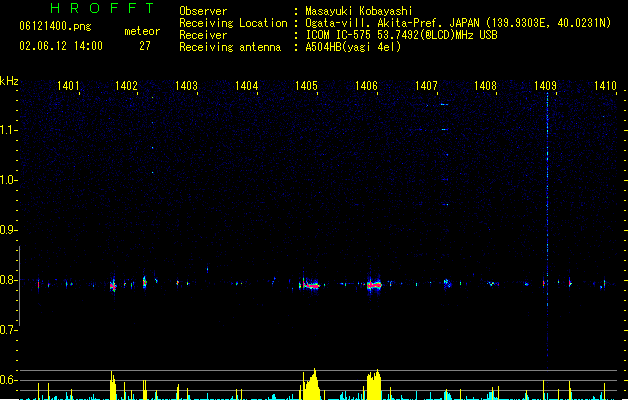Select the meteor count value 27

(145, 46)
